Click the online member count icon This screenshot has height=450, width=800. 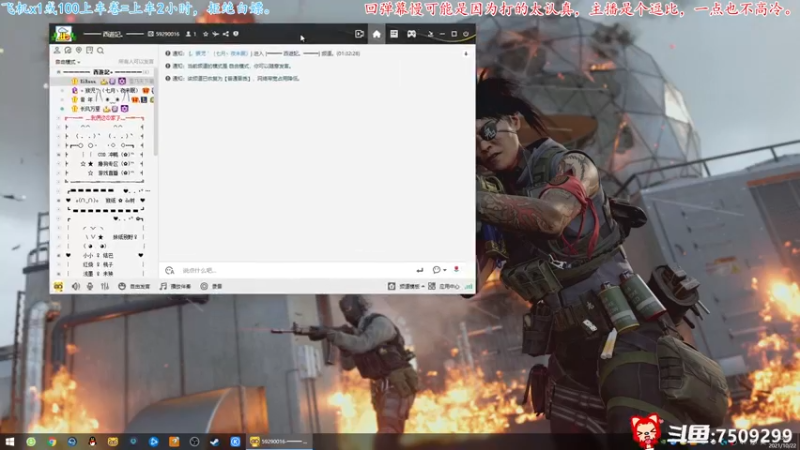coord(188,34)
